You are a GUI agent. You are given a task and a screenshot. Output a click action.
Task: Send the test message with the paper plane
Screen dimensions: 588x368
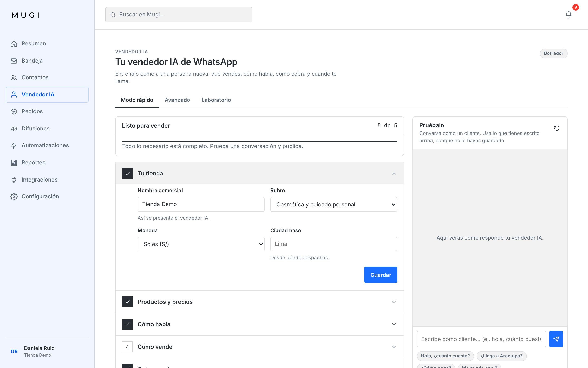point(556,339)
